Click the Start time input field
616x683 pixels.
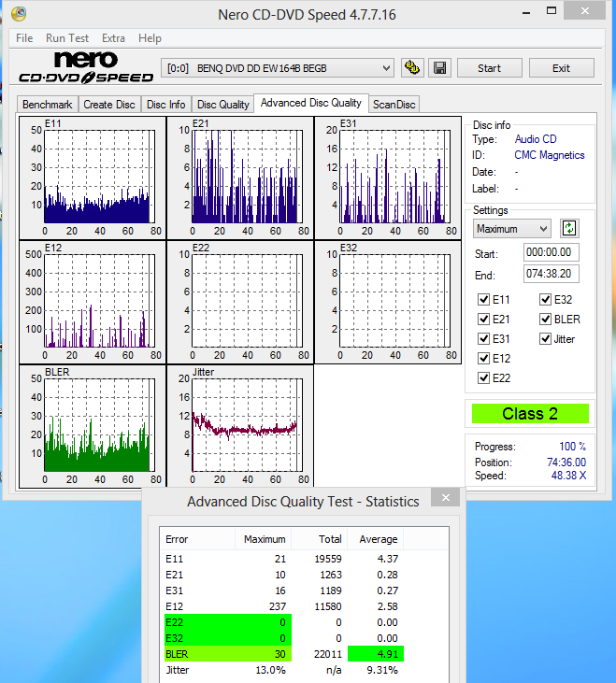coord(552,252)
